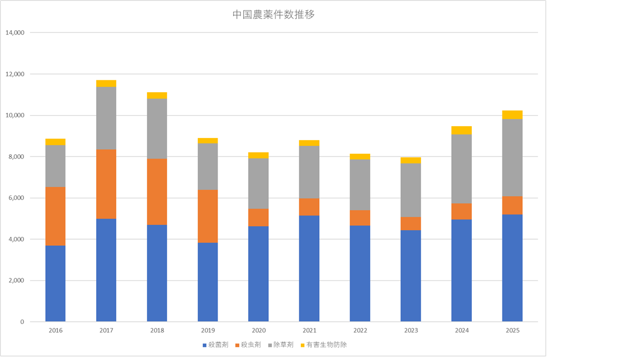Click the 14,000 value on vertical axis

(x=15, y=33)
